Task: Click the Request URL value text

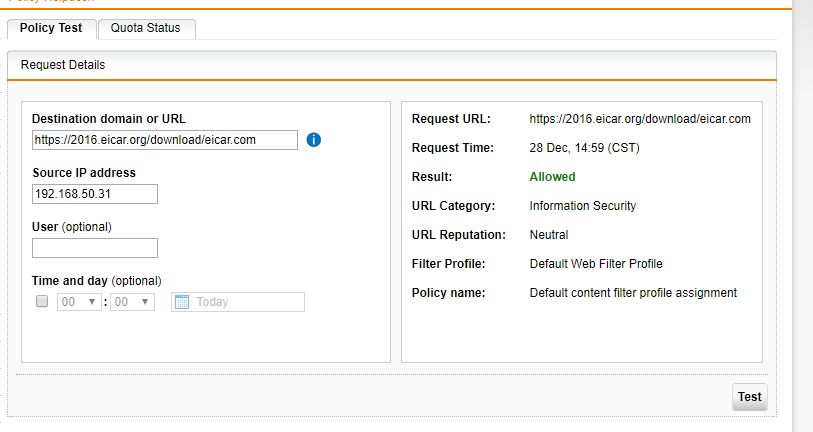Action: tap(639, 119)
